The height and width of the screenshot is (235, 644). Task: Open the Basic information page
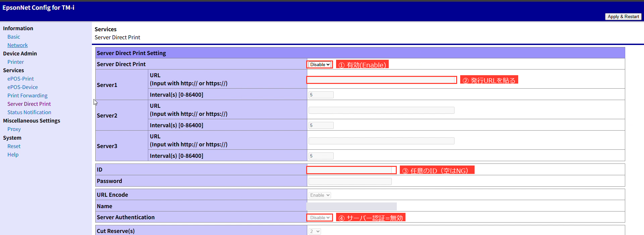click(x=14, y=37)
